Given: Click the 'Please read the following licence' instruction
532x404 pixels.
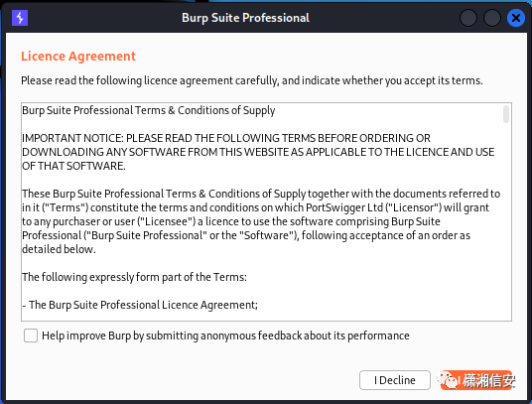Looking at the screenshot, I should (x=252, y=80).
